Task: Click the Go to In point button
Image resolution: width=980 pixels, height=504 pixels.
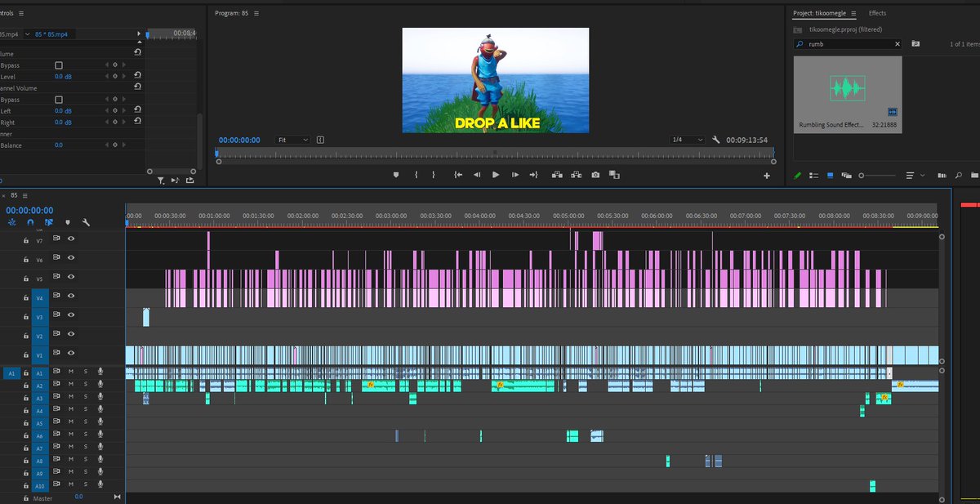Action: click(458, 175)
